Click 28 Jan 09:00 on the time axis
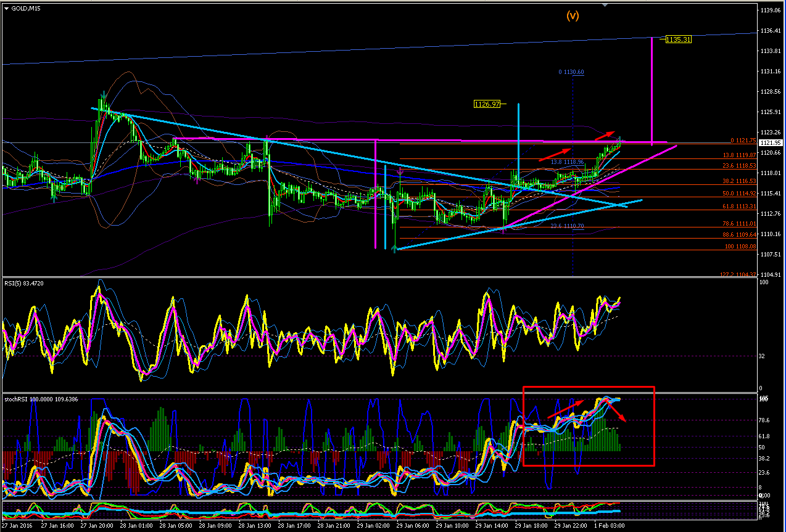The height and width of the screenshot is (532, 786). pos(216,526)
